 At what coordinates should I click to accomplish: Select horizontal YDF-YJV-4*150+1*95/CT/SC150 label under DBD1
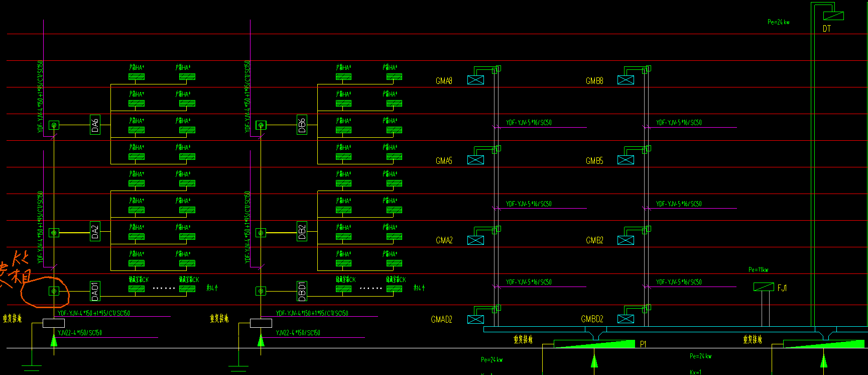[312, 313]
